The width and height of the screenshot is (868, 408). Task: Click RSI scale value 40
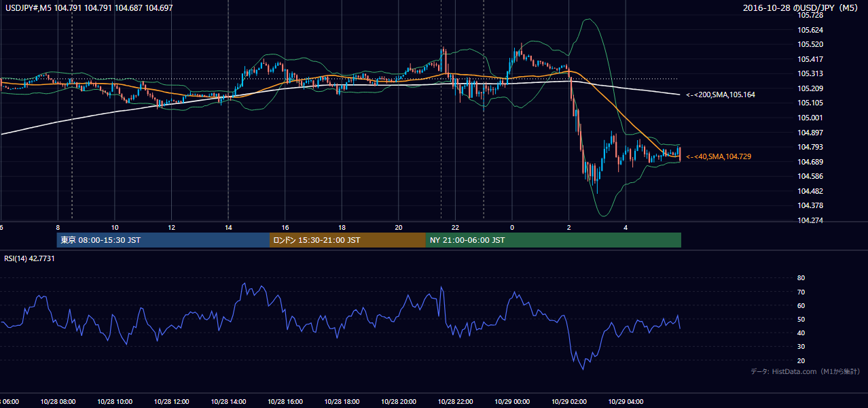click(801, 333)
